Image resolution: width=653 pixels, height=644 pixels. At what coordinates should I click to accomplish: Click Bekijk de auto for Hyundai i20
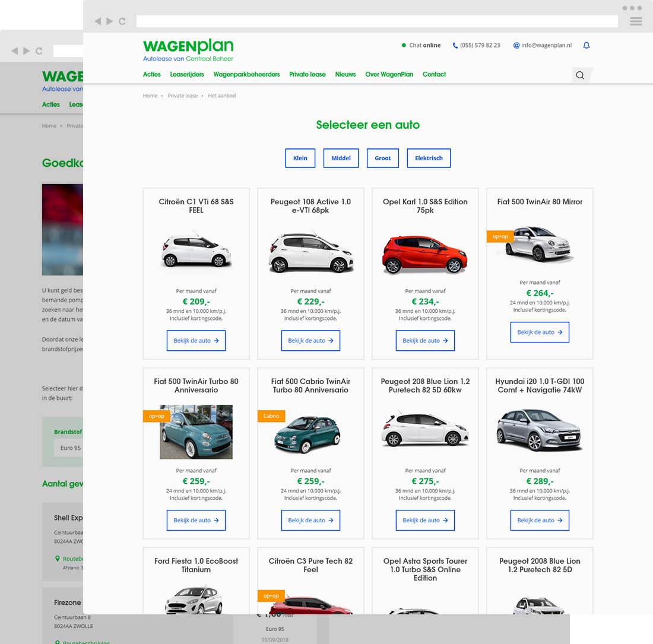[540, 521]
